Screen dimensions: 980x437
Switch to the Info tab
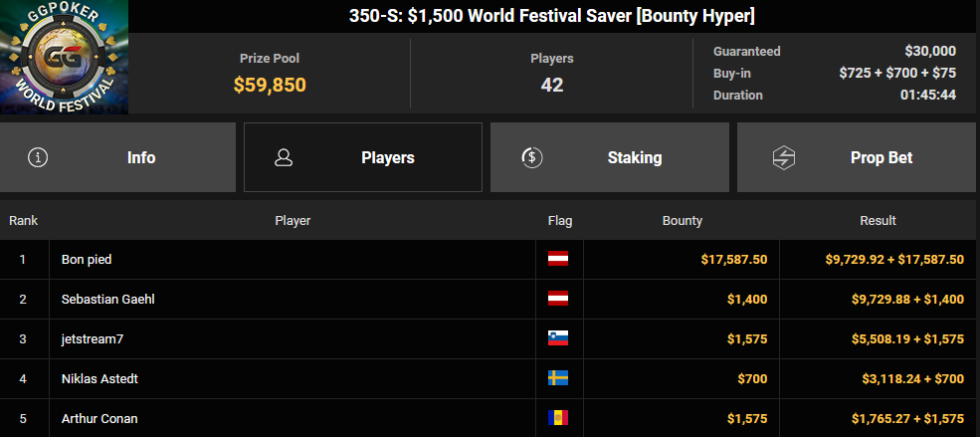117,157
